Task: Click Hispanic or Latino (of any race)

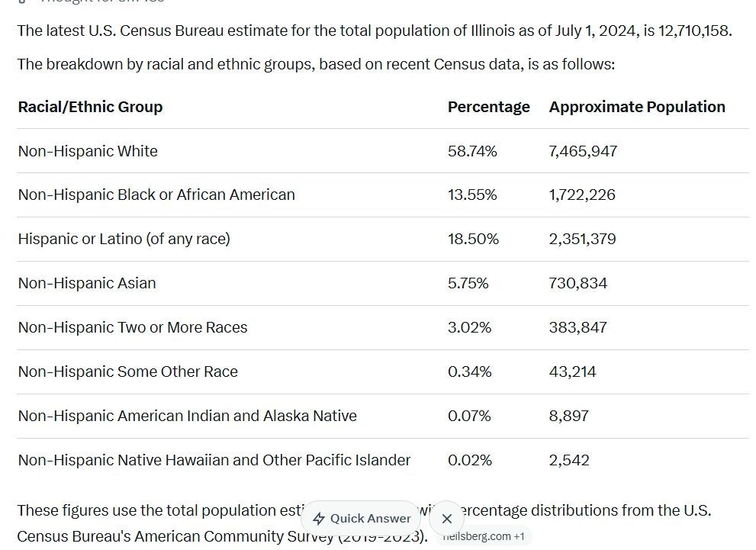Action: 124,239
